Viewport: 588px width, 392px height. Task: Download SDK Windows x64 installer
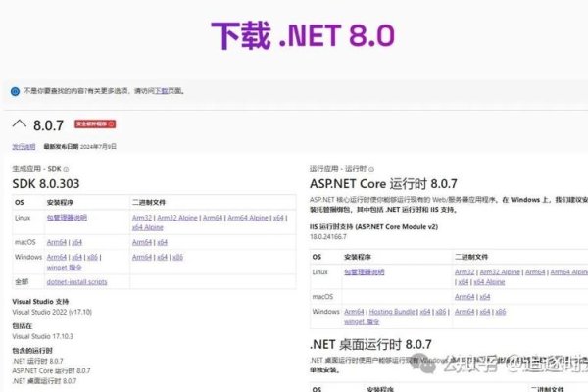[76, 257]
